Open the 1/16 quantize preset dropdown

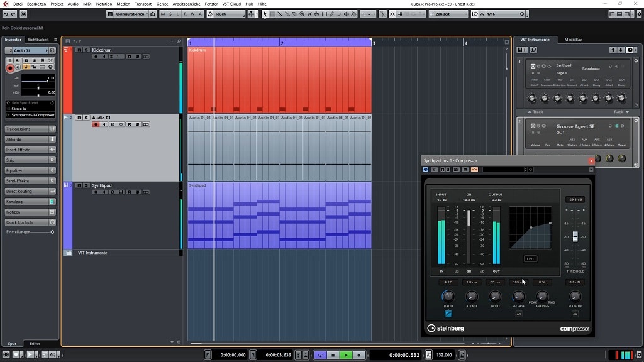point(506,14)
